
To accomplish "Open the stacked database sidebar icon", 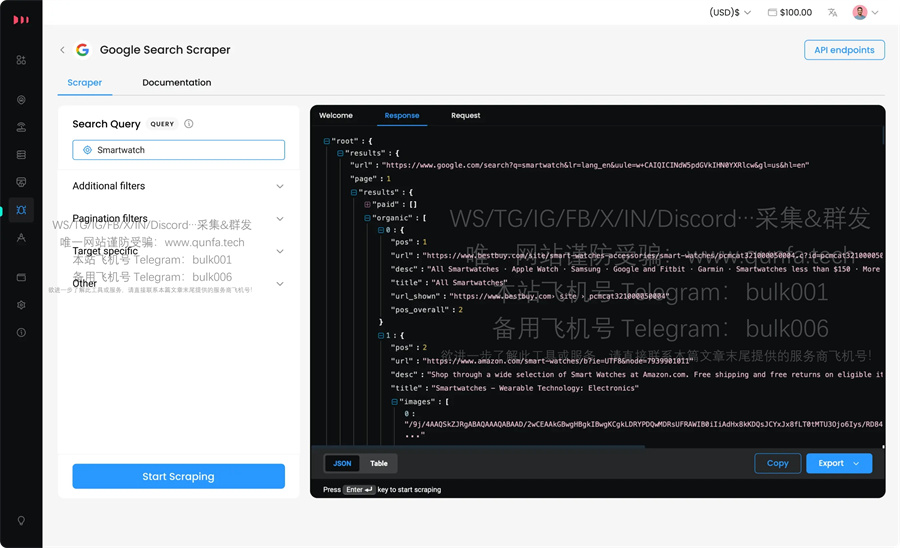I will [21, 155].
